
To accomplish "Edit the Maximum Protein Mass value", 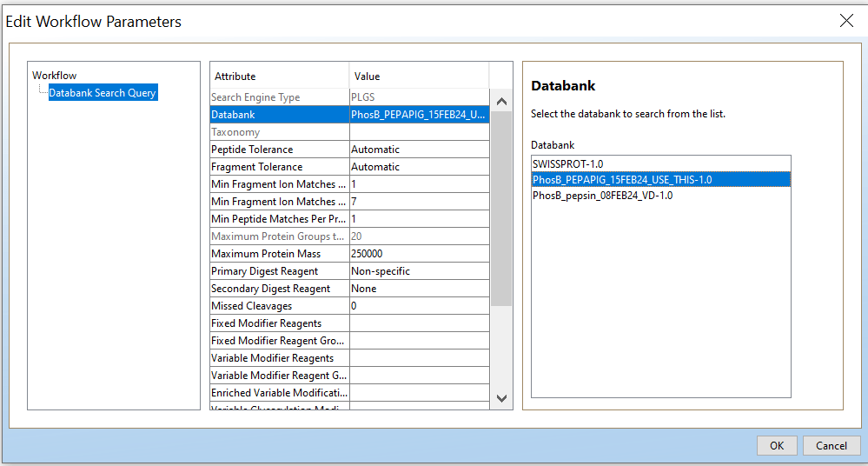I will pyautogui.click(x=419, y=254).
